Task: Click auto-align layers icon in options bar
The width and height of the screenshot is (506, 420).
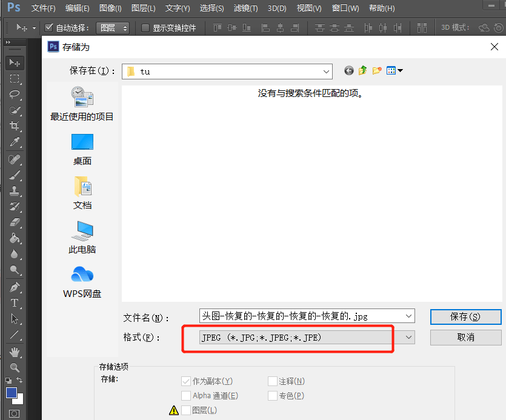Action: pos(422,28)
